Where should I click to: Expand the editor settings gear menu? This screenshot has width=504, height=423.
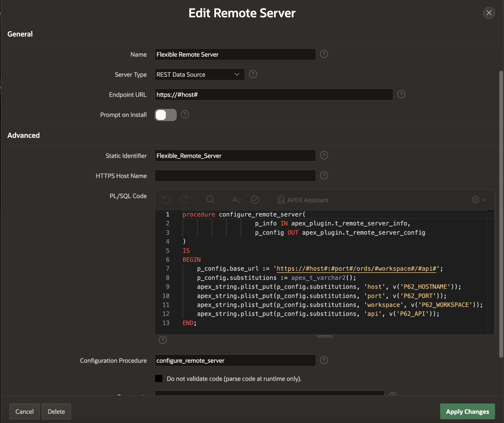point(478,200)
